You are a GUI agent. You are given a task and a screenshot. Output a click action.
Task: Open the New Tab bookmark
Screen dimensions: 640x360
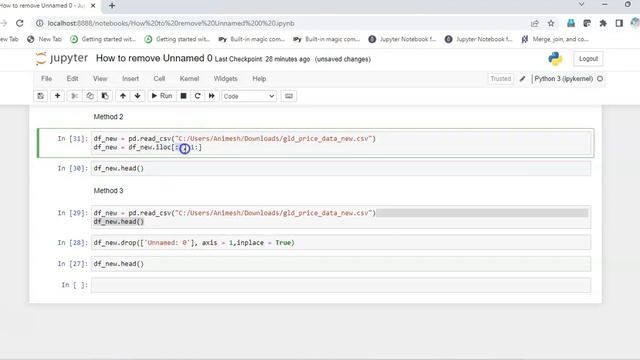[44, 39]
